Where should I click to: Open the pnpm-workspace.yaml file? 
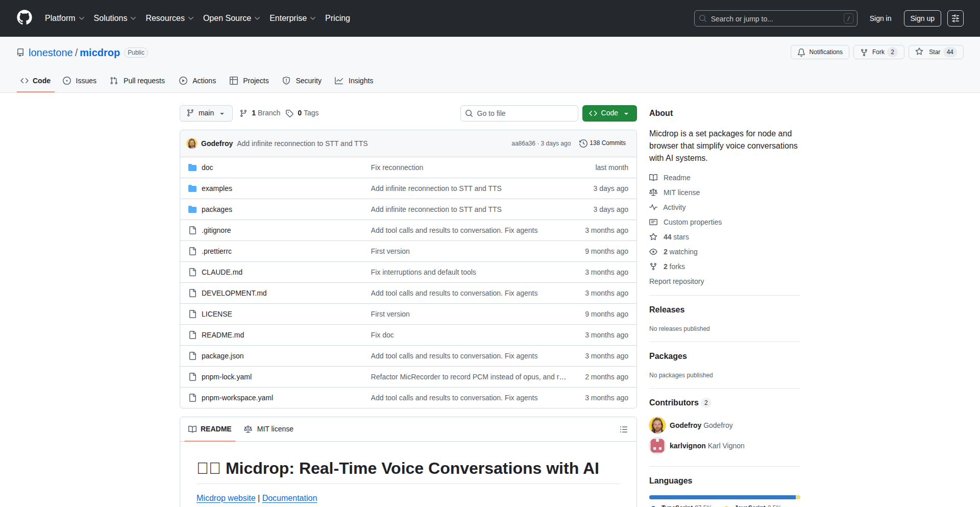[237, 398]
